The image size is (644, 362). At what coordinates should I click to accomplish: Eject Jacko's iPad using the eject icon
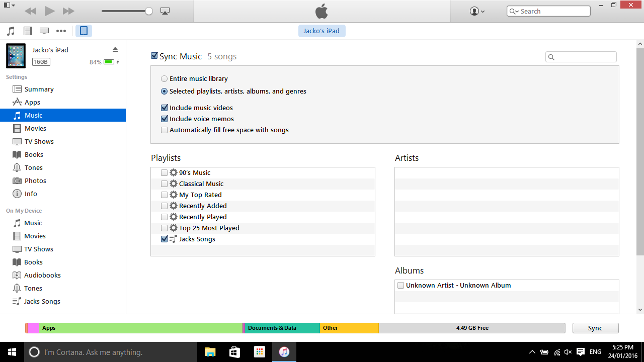(115, 50)
